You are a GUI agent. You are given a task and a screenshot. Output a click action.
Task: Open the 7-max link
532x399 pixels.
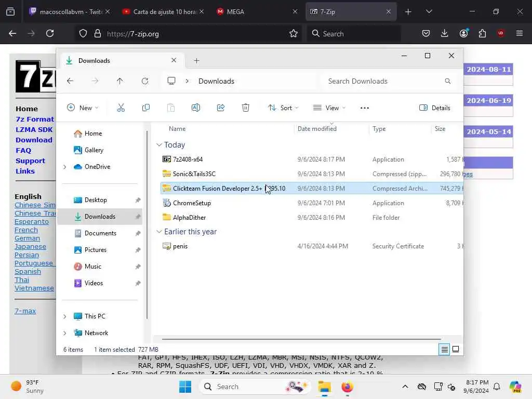(25, 311)
